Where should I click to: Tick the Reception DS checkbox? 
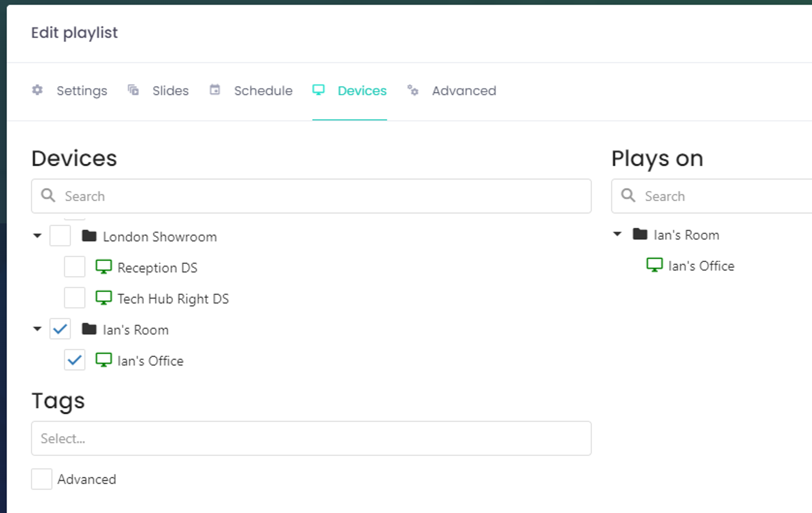tap(75, 267)
